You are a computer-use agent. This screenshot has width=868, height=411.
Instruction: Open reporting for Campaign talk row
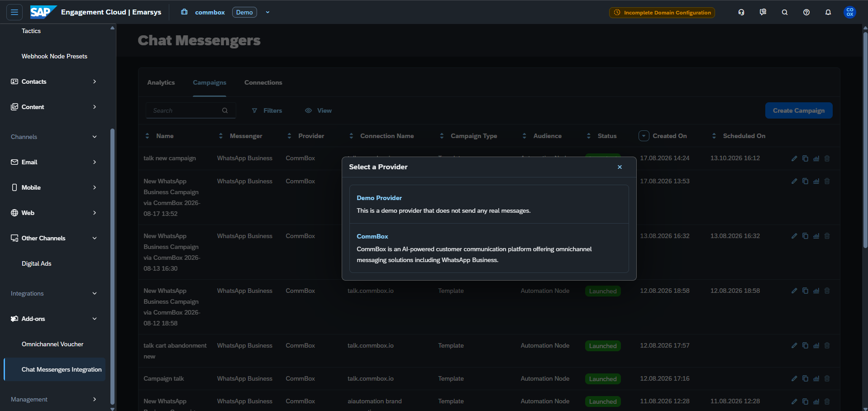pos(816,378)
